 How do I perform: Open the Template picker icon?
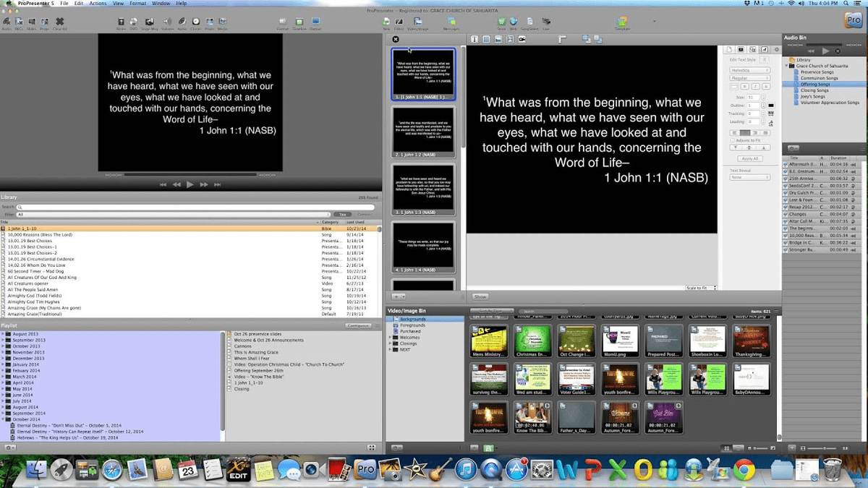[621, 22]
